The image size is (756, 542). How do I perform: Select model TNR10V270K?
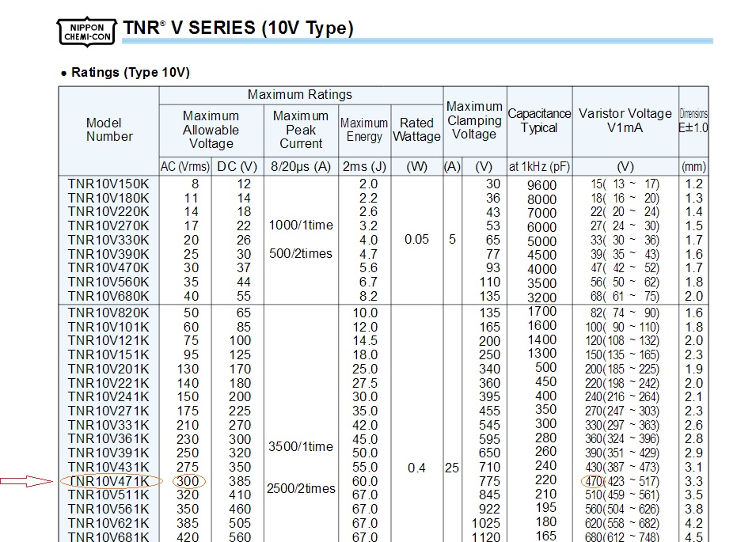click(108, 226)
